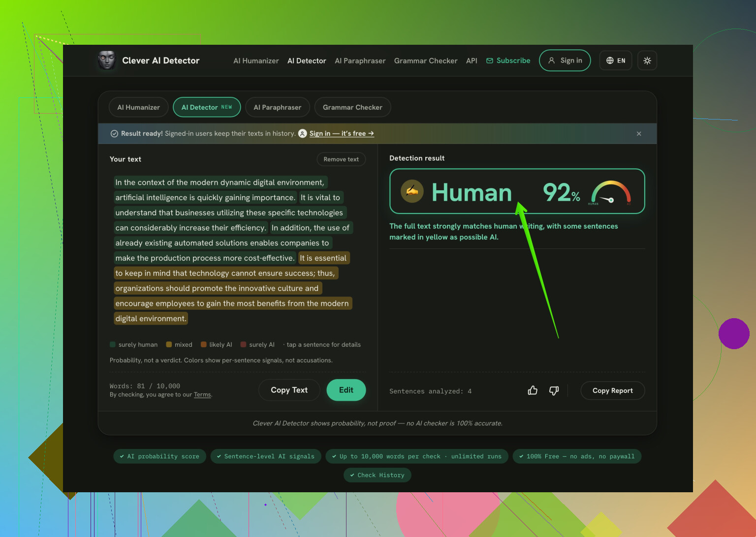Screen dimensions: 756x537
Task: Toggle light/dark theme sun icon
Action: [647, 60]
